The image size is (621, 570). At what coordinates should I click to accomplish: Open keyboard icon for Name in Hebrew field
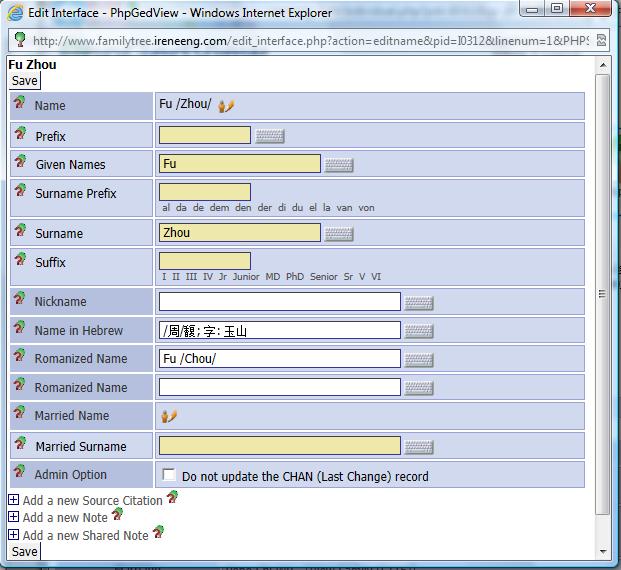coord(418,331)
